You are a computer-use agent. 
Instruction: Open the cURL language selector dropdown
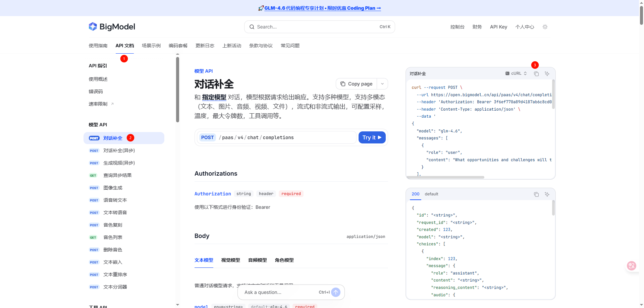516,73
